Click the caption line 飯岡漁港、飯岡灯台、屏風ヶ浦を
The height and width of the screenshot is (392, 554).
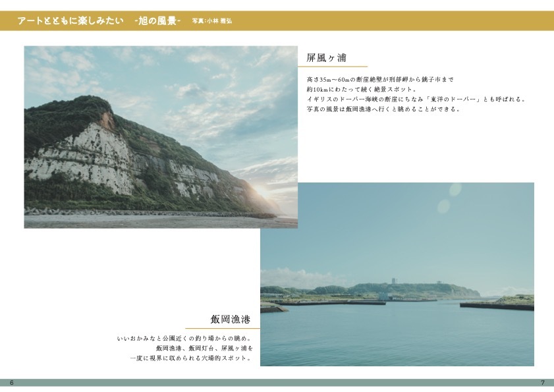click(x=204, y=348)
